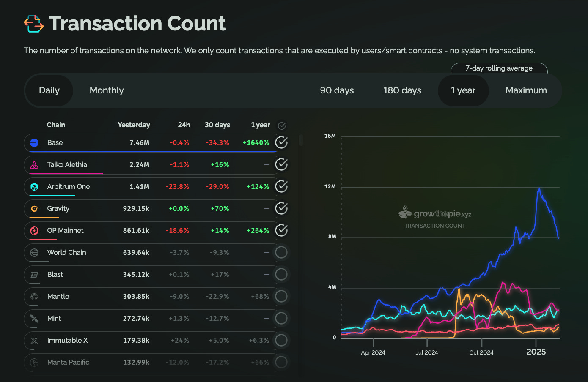
Task: Enable Mantle chain in chart
Action: tap(281, 296)
